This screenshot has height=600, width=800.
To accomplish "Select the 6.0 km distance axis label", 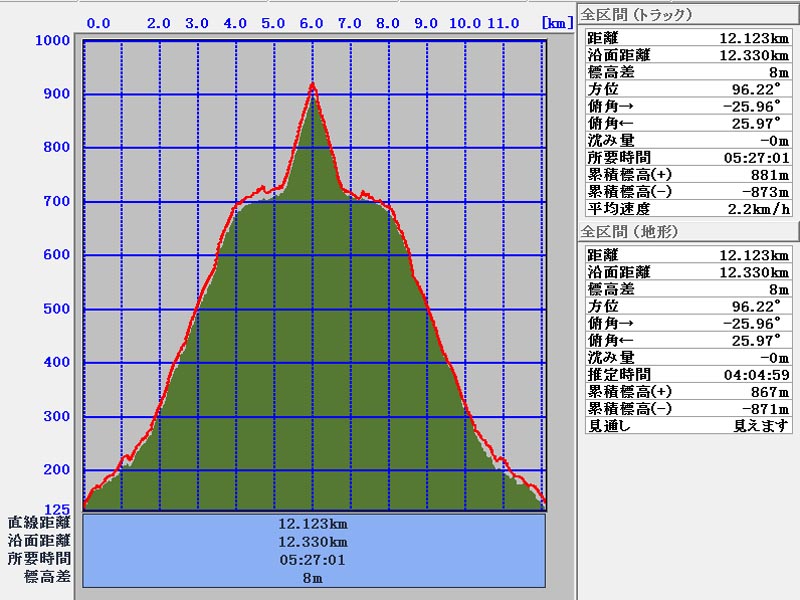I will (311, 22).
